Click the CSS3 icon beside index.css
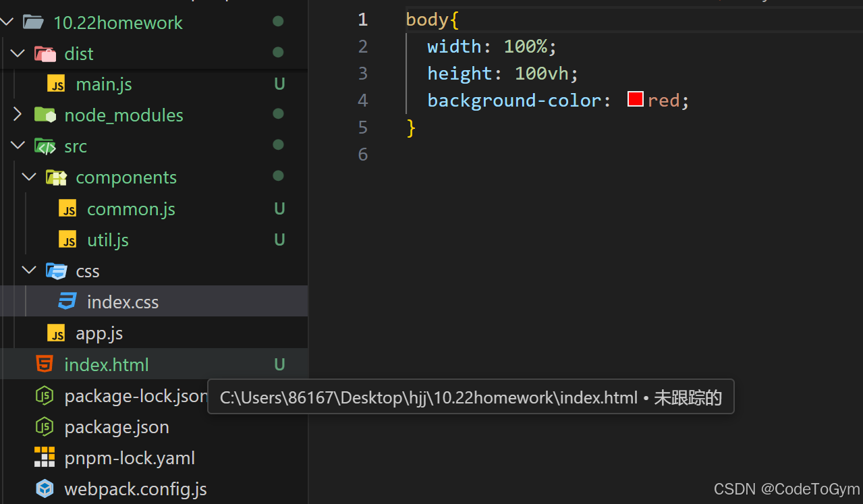 (x=67, y=302)
